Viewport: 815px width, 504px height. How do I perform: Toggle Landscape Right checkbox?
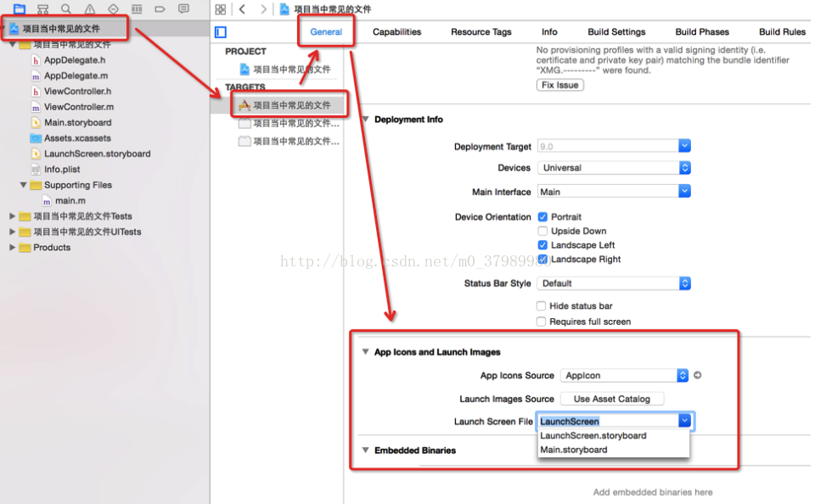(x=542, y=259)
